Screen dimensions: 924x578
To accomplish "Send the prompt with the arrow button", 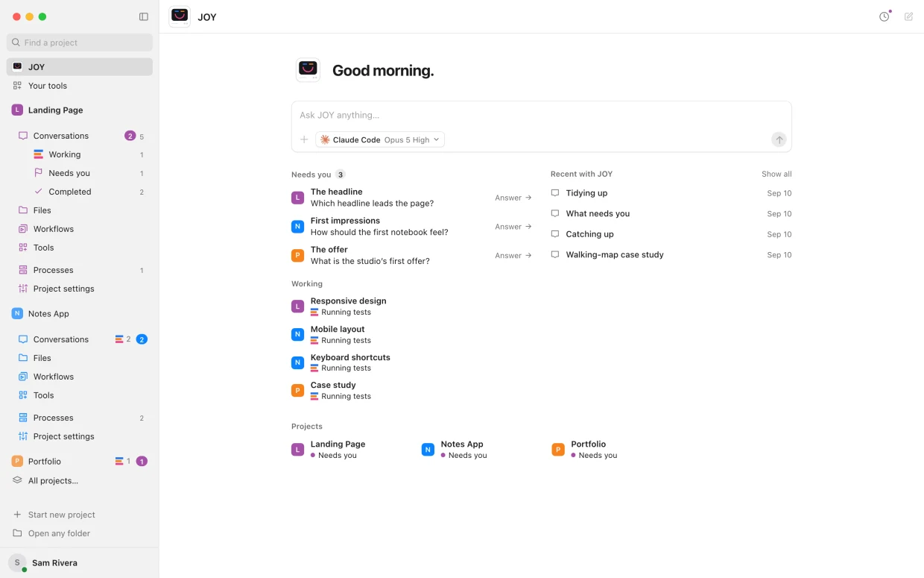I will (x=779, y=139).
